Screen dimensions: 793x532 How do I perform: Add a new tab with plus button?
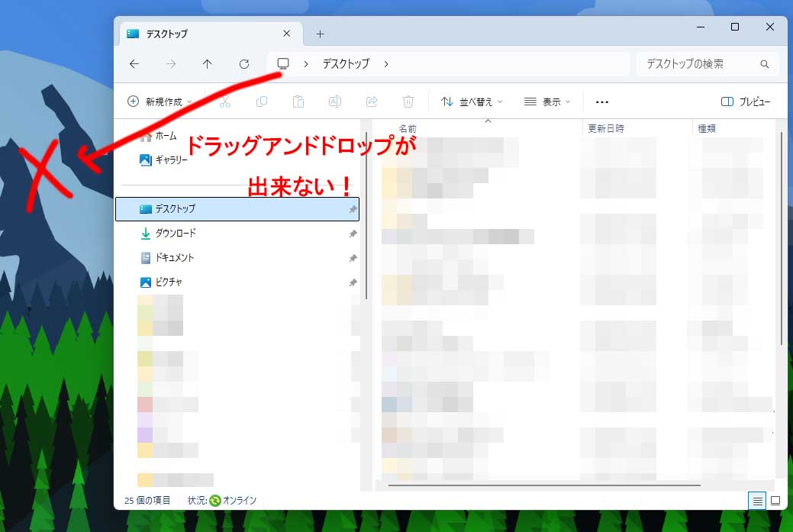tap(320, 34)
